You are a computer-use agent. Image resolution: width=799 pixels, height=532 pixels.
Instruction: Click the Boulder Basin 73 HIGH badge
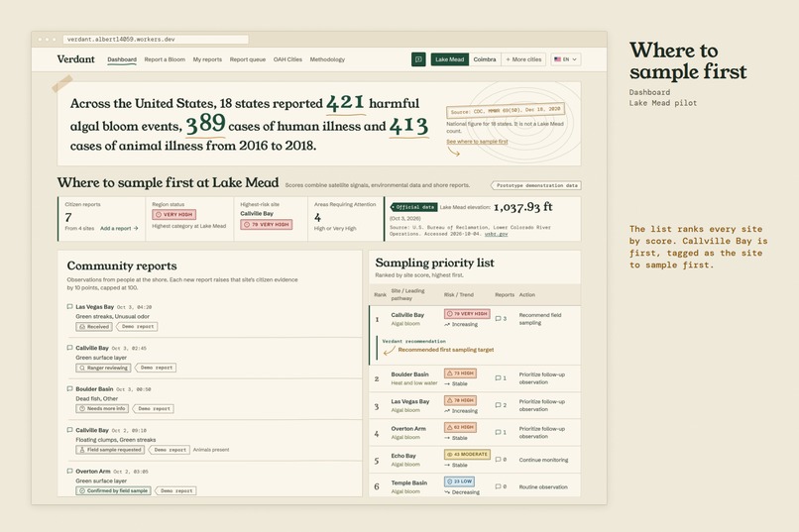tap(460, 373)
